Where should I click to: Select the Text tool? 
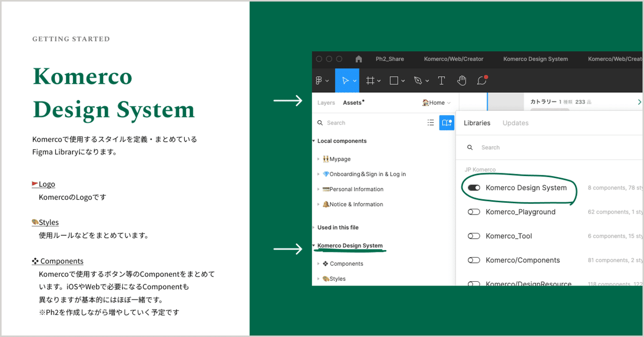click(441, 80)
